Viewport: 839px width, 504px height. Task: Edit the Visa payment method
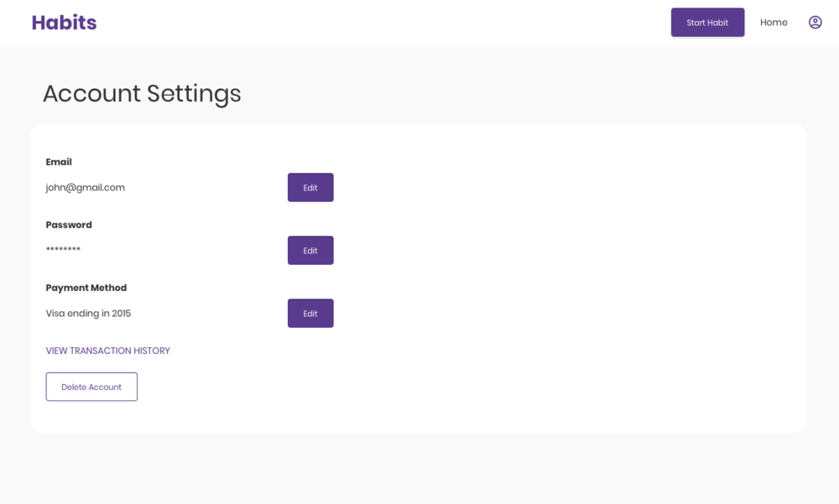[310, 314]
